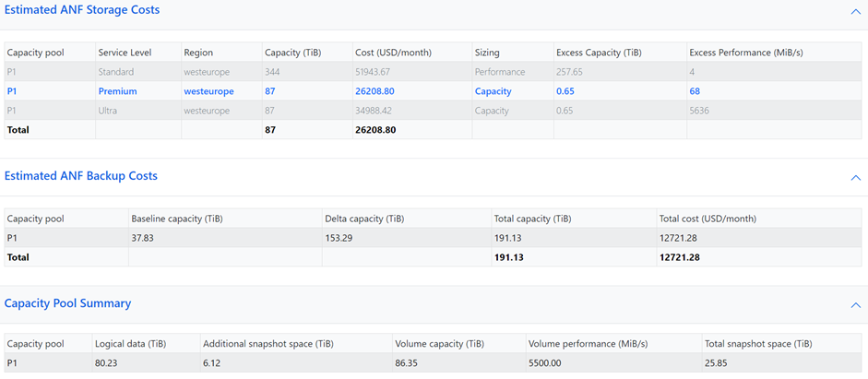Click the Estimated ANF Storage Costs heading
The width and height of the screenshot is (868, 379).
tap(82, 10)
